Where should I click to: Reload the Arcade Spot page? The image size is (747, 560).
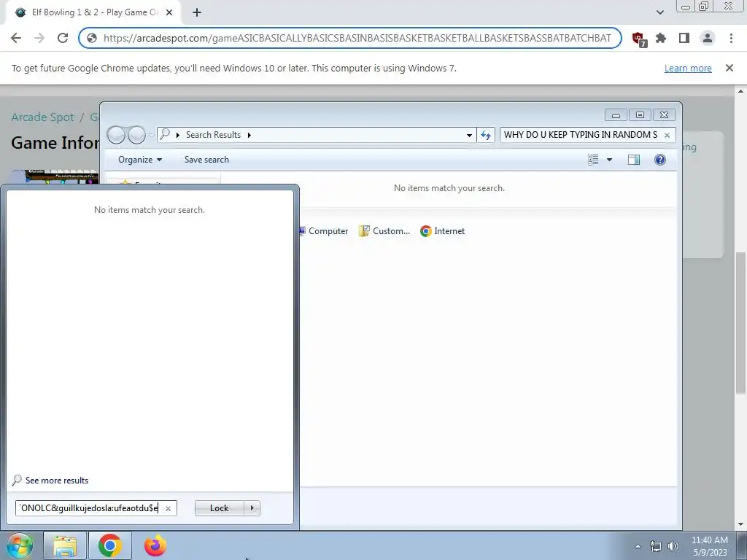[x=63, y=38]
